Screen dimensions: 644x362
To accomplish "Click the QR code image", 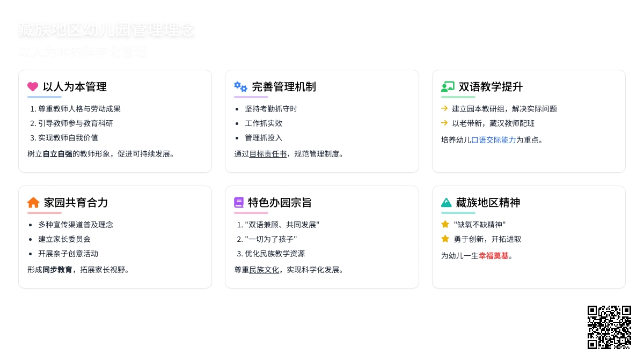I will pos(609,327).
